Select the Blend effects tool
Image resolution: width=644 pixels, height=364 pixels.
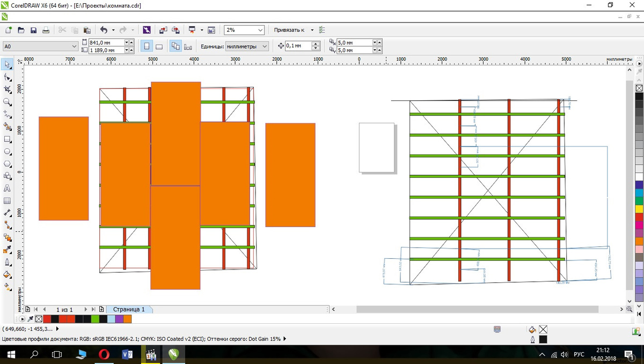7,237
